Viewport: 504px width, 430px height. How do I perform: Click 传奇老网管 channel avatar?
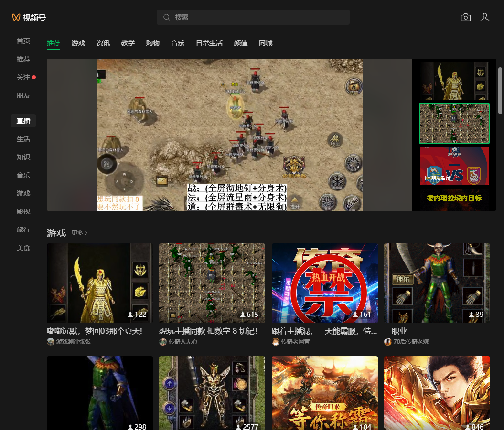[x=276, y=342]
